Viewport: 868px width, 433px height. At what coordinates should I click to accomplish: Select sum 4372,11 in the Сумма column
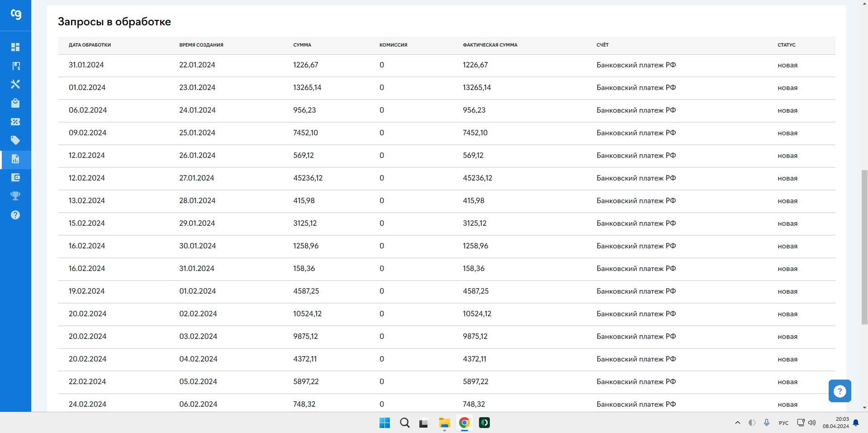305,359
